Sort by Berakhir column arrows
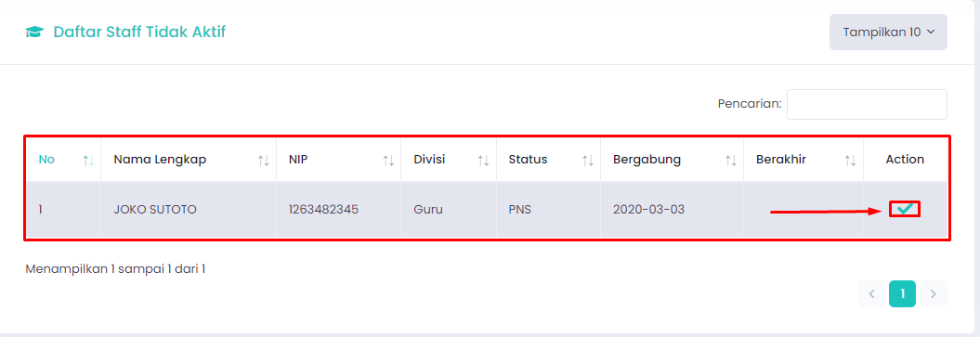 tap(850, 161)
